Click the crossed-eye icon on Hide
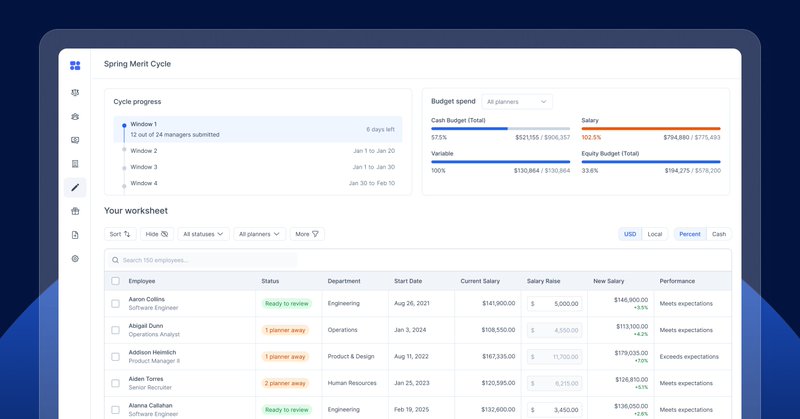 click(164, 234)
